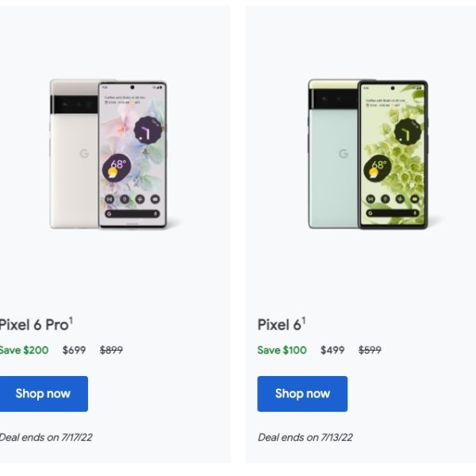Image resolution: width=476 pixels, height=476 pixels.
Task: Click Shop now for Pixel 6
Action: [302, 393]
